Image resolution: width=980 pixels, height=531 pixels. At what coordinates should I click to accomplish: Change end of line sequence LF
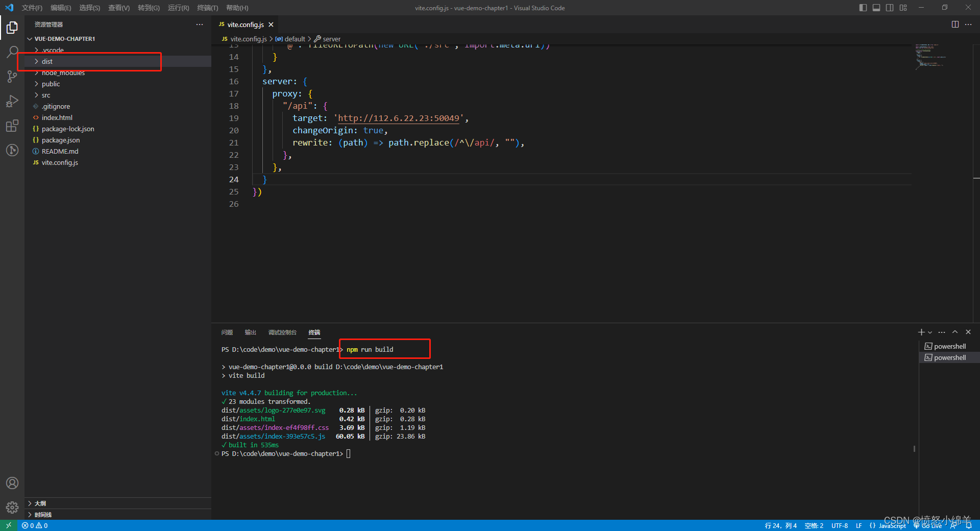coord(859,525)
